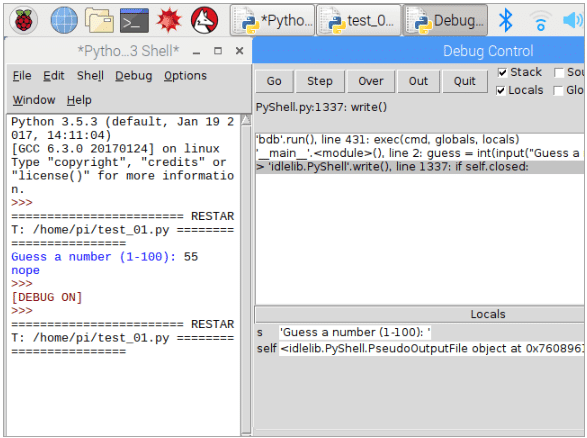Launch the terminal icon in taskbar
Image resolution: width=587 pixels, height=438 pixels.
134,20
